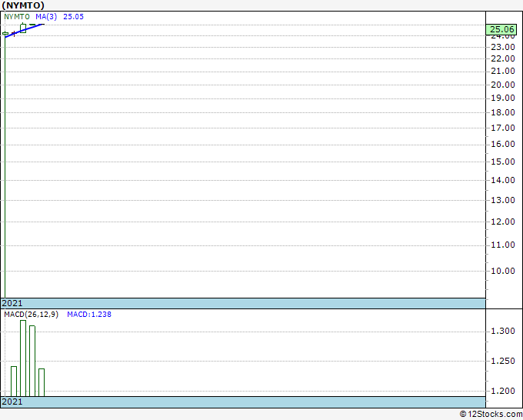Click the 19.00 price axis label
Viewport: 523px width, 420px height.
(503, 98)
